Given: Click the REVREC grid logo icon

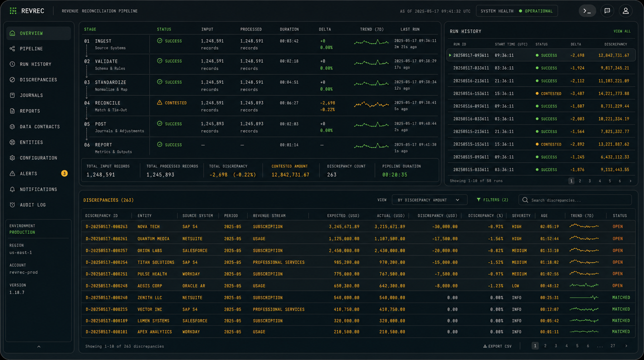Looking at the screenshot, I should tap(13, 11).
